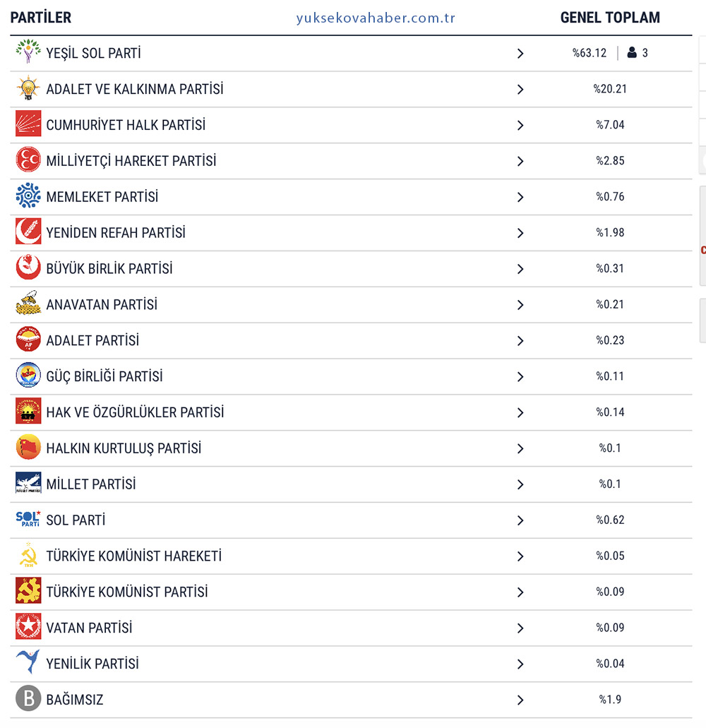The height and width of the screenshot is (728, 706).
Task: Expand the Sol Parti row chevron
Action: [x=520, y=520]
